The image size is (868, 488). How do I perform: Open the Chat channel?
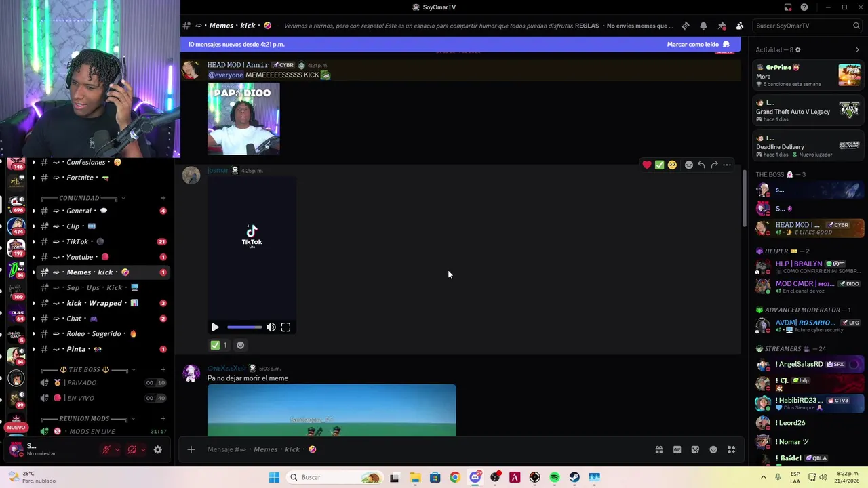click(102, 319)
